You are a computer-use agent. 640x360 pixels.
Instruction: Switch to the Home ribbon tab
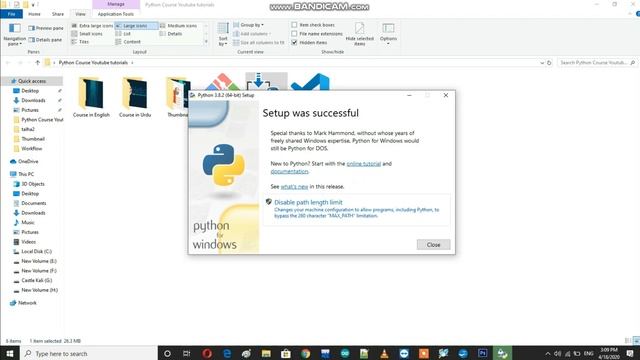34,14
